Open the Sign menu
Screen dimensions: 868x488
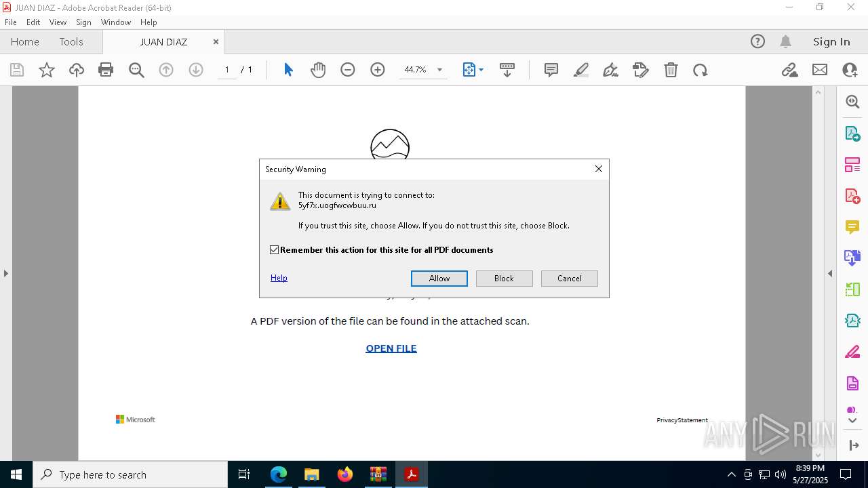[84, 22]
